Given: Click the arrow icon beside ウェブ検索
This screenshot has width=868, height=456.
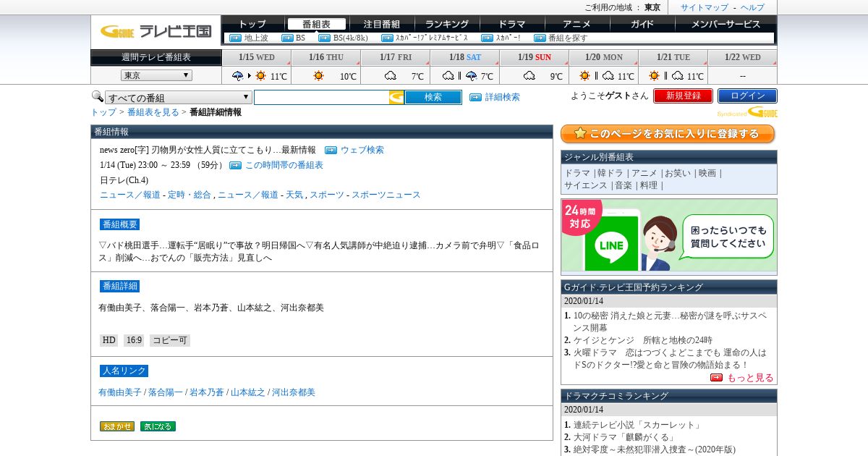Looking at the screenshot, I should tap(331, 150).
